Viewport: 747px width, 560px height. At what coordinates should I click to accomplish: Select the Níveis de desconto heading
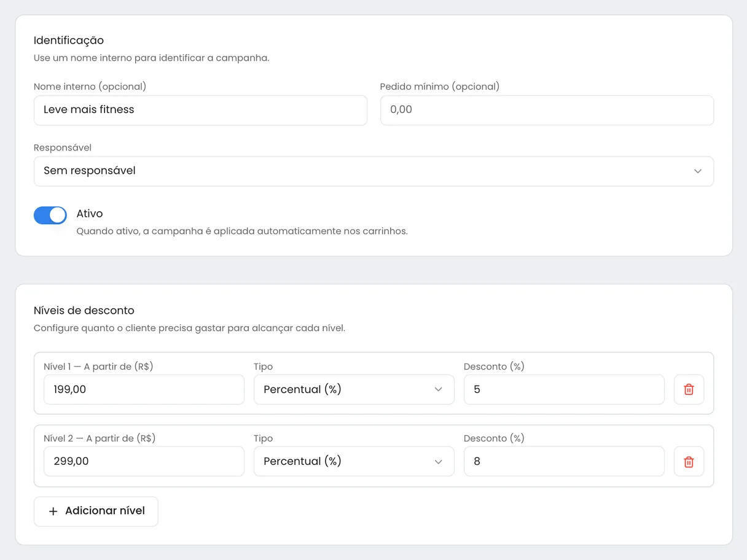[84, 311]
